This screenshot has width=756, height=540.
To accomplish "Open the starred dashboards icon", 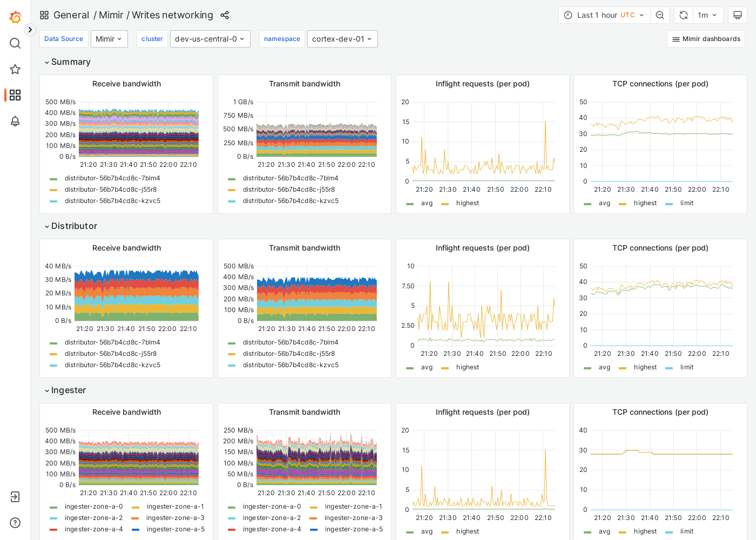I will coord(15,69).
